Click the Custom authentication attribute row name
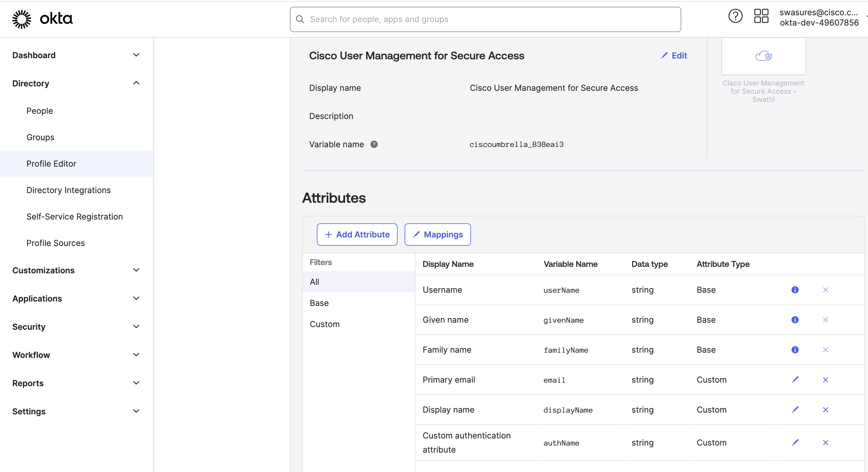This screenshot has width=868, height=472. [466, 443]
